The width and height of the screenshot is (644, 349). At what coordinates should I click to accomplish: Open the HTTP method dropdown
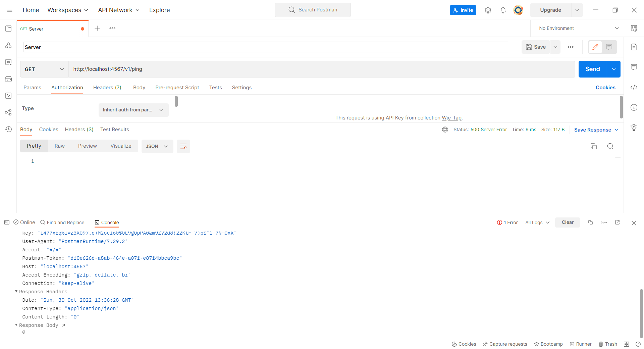(44, 69)
